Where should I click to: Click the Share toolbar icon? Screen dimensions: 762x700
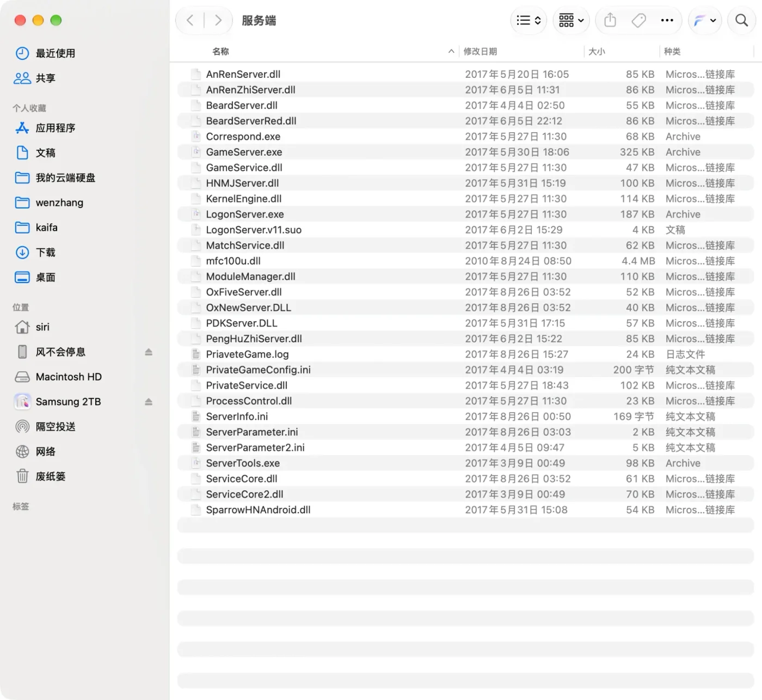pyautogui.click(x=610, y=21)
